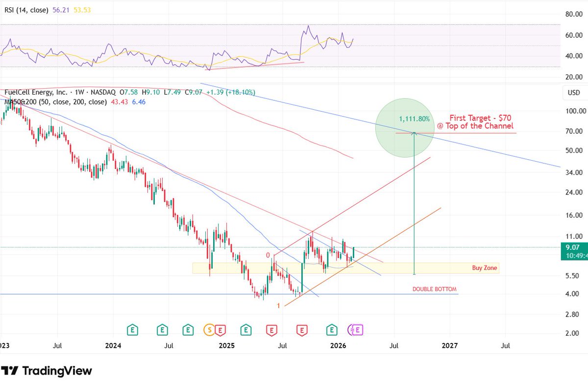Image resolution: width=588 pixels, height=388 pixels.
Task: Click the current price tag 9.07
Action: pyautogui.click(x=573, y=247)
